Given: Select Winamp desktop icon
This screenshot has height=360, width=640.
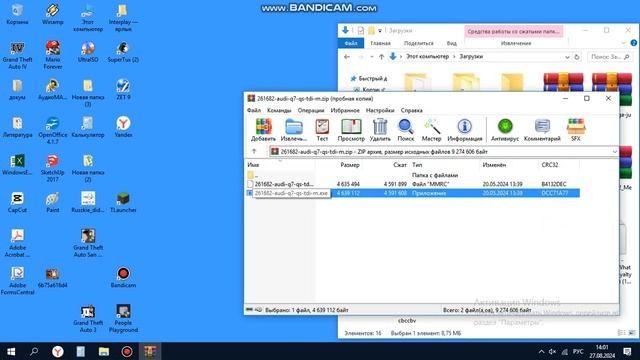Looking at the screenshot, I should coord(53,15).
